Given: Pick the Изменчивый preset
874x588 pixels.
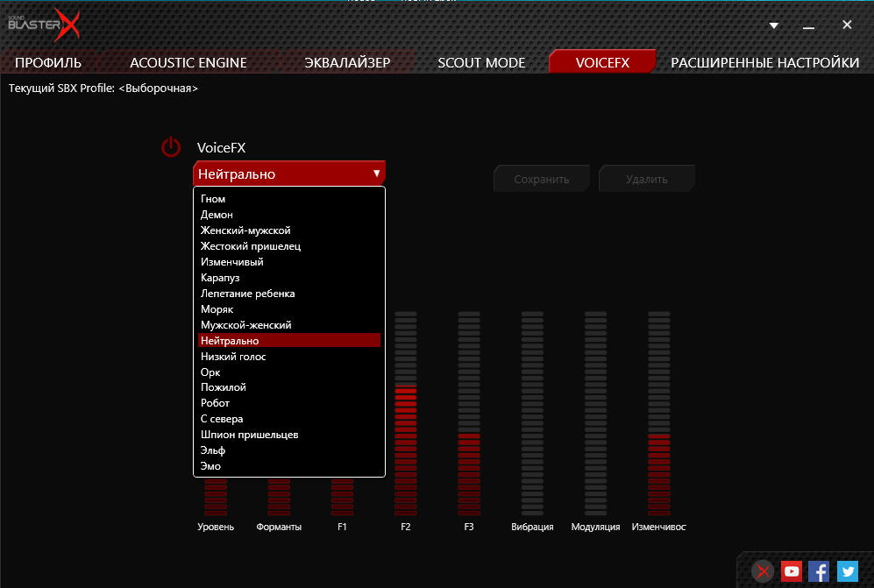Looking at the screenshot, I should click(289, 262).
